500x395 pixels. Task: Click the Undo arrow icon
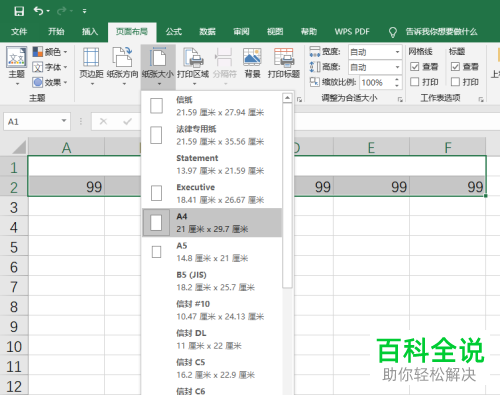pos(38,11)
